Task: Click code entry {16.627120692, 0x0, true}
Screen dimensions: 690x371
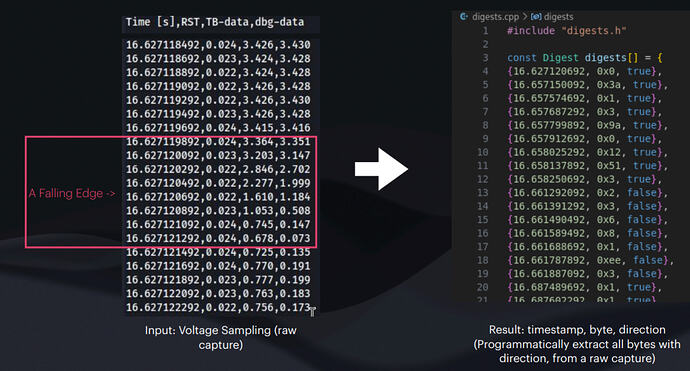Action: [x=584, y=71]
